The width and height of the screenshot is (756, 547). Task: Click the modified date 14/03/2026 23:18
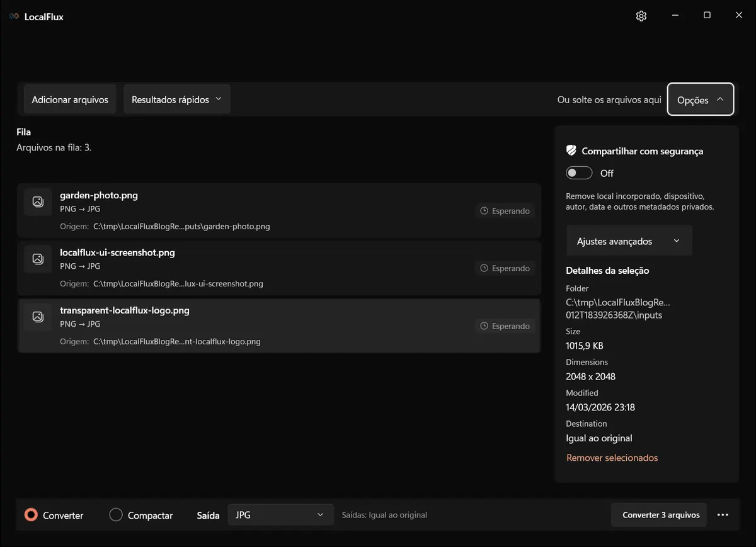pyautogui.click(x=600, y=407)
